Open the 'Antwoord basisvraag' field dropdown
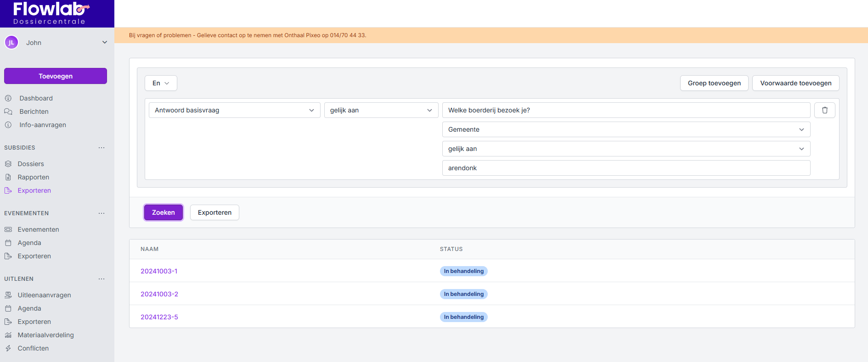Image resolution: width=868 pixels, height=362 pixels. click(234, 110)
